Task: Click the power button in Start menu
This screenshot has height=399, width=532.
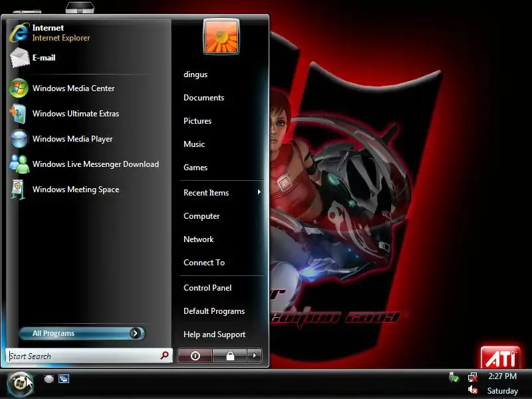Action: [195, 356]
